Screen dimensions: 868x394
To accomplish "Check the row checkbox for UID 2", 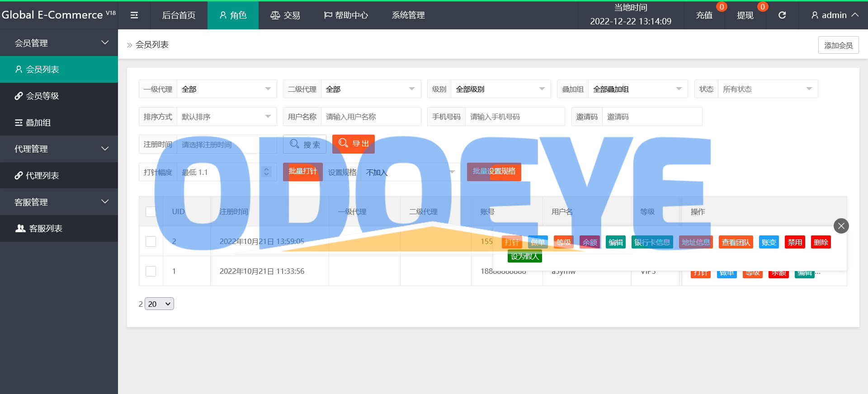I will click(151, 241).
